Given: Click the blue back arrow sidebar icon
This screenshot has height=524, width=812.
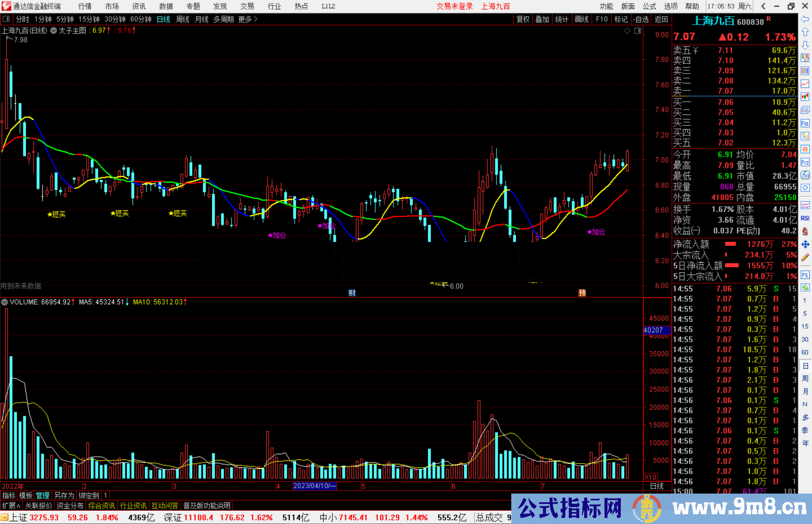Looking at the screenshot, I should coord(805,19).
